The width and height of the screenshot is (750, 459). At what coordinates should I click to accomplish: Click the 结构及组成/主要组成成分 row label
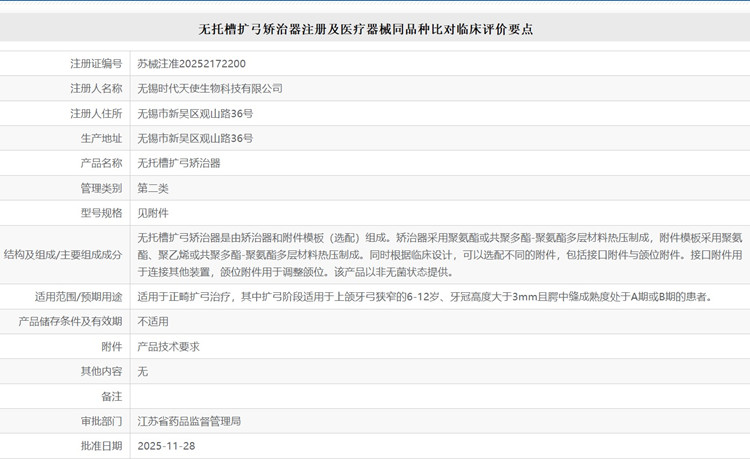tap(63, 255)
